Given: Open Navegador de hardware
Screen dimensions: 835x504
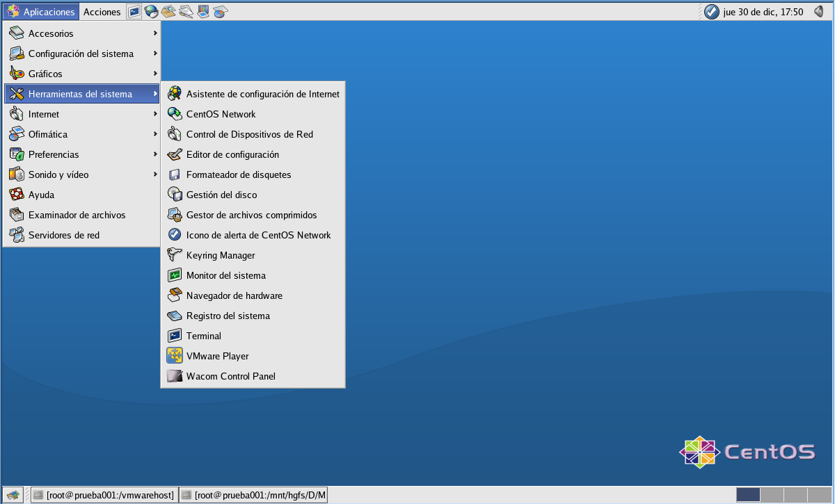Looking at the screenshot, I should pos(253,295).
